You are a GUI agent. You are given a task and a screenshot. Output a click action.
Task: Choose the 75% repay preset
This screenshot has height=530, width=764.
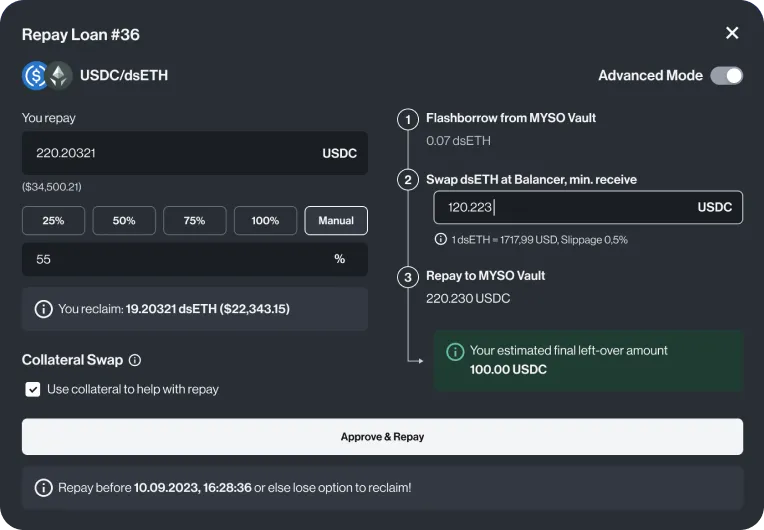tap(194, 221)
